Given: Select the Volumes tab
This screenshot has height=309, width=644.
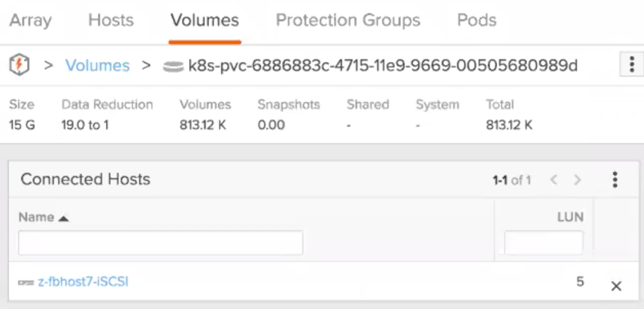Looking at the screenshot, I should coord(205,20).
